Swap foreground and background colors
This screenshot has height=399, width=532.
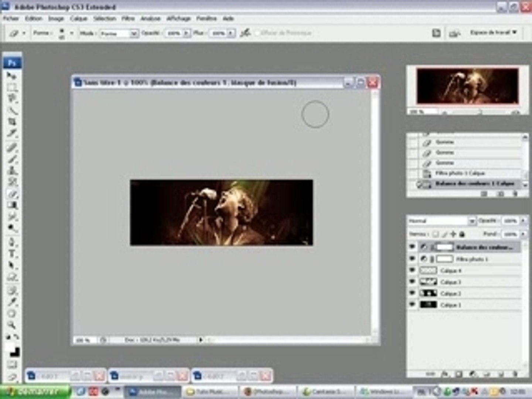pyautogui.click(x=16, y=337)
